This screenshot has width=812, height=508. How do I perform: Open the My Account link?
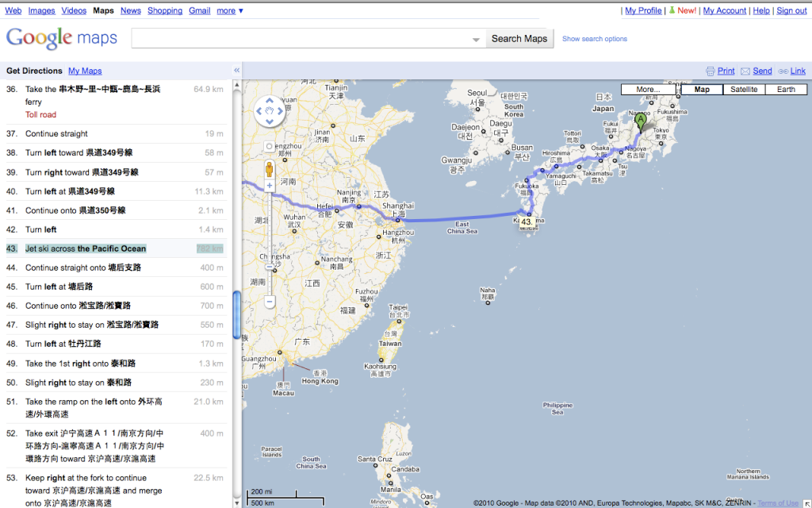[x=725, y=10]
